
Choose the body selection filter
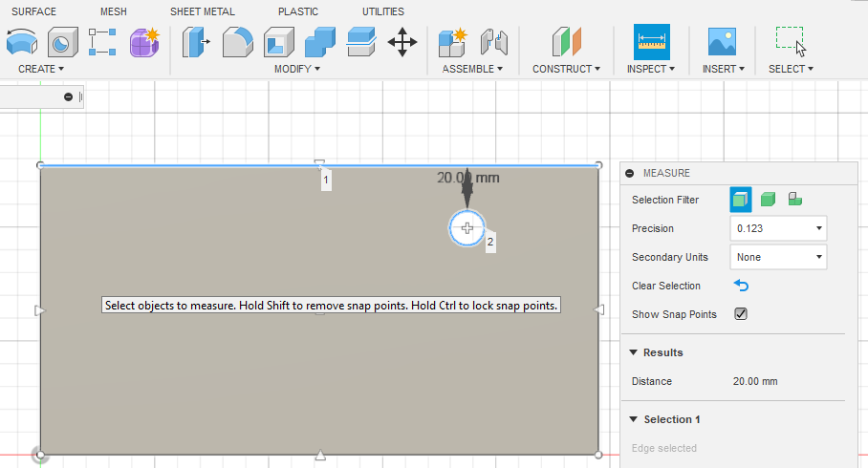click(768, 199)
